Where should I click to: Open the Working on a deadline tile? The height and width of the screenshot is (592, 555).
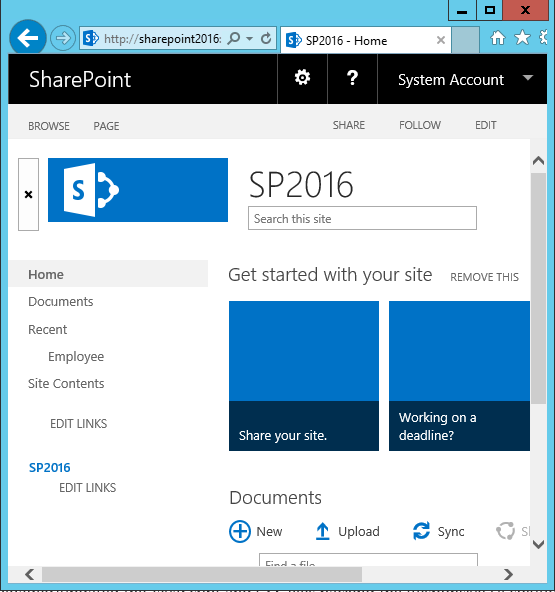click(x=459, y=376)
